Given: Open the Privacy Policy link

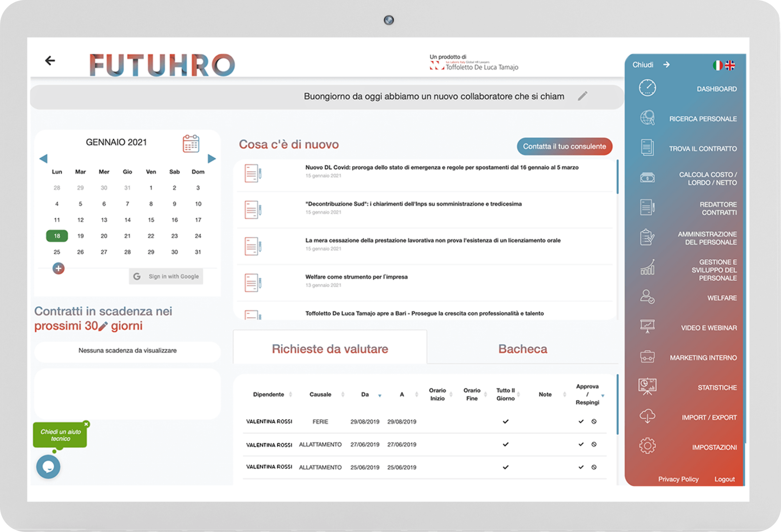Looking at the screenshot, I should pyautogui.click(x=678, y=479).
